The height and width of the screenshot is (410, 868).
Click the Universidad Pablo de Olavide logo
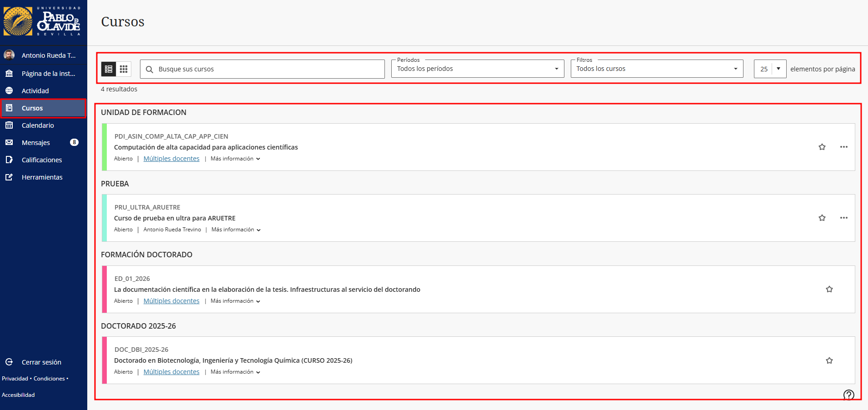tap(42, 21)
